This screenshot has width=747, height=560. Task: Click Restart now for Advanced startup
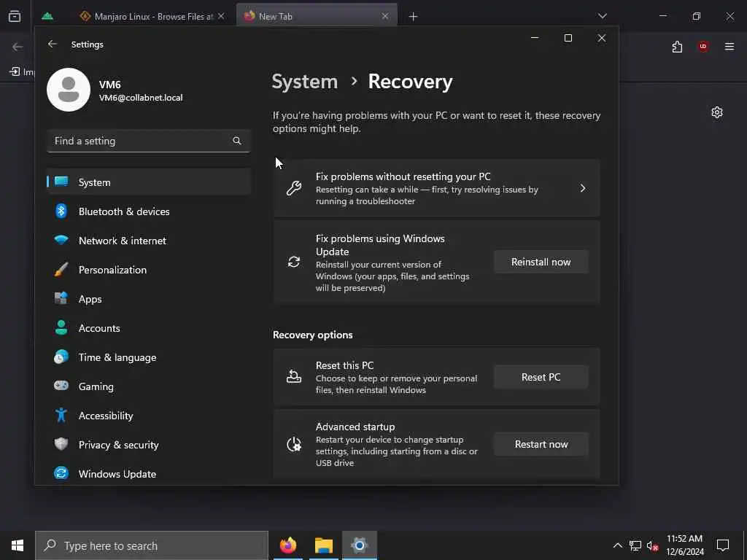[541, 444]
